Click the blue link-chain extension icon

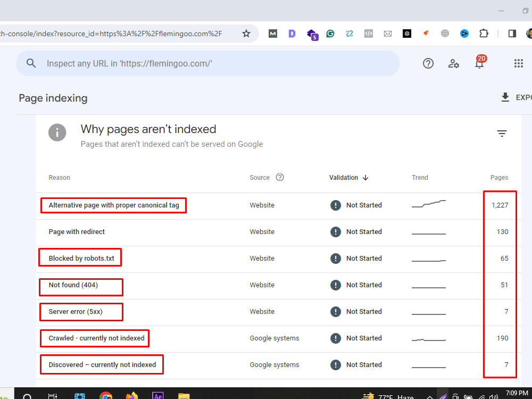[350, 33]
